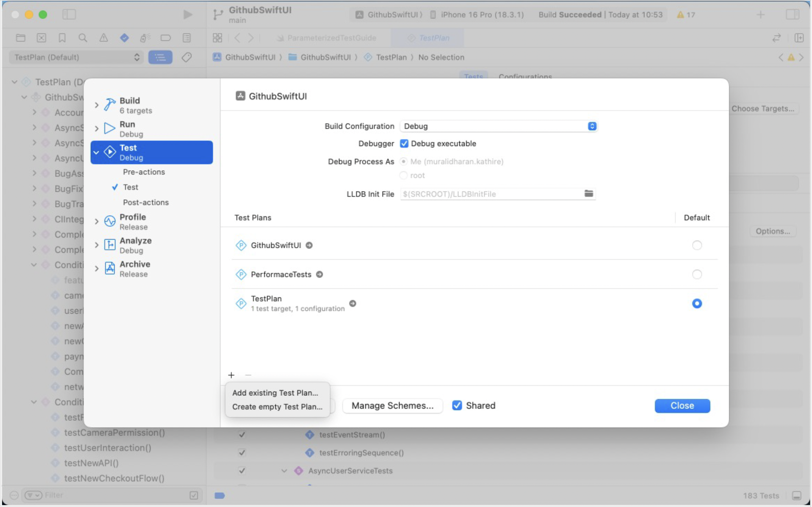This screenshot has width=812, height=507.
Task: Open the bookmark navigator icon
Action: [62, 38]
